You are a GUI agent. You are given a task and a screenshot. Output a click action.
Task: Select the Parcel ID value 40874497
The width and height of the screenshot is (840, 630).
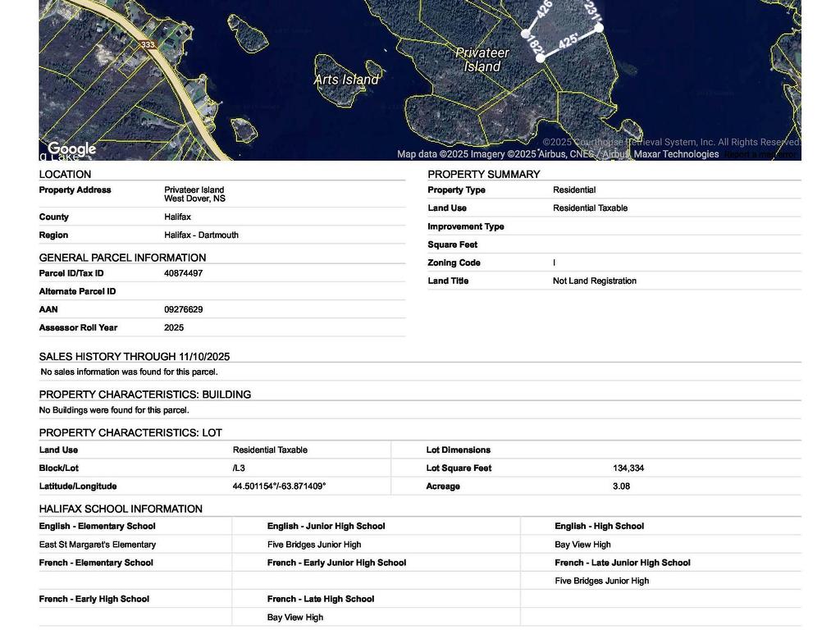tap(183, 273)
